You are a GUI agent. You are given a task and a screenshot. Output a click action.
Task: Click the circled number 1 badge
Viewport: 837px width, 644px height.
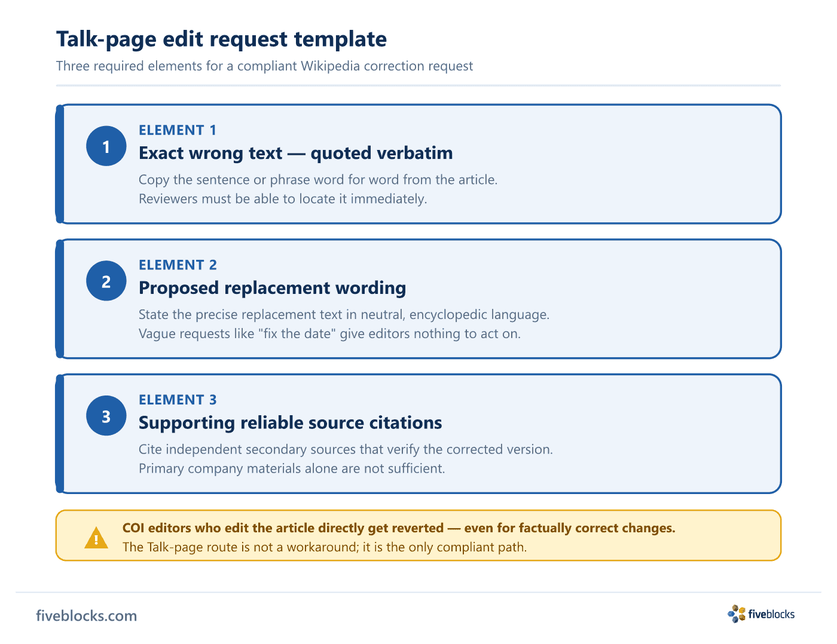pos(106,146)
